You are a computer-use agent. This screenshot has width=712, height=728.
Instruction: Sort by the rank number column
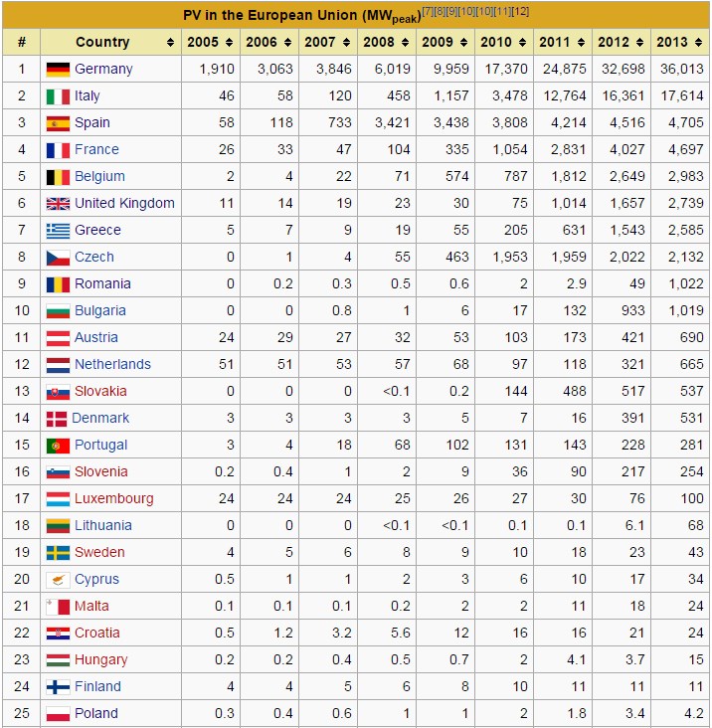pyautogui.click(x=21, y=43)
